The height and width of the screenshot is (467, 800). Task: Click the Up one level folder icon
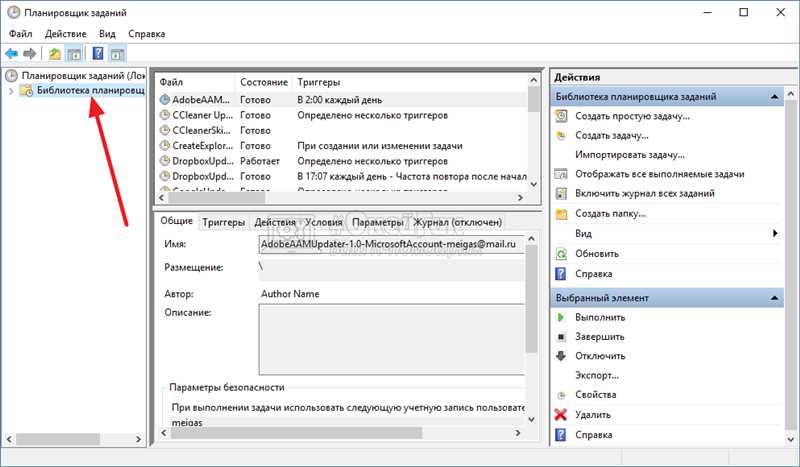pos(55,53)
